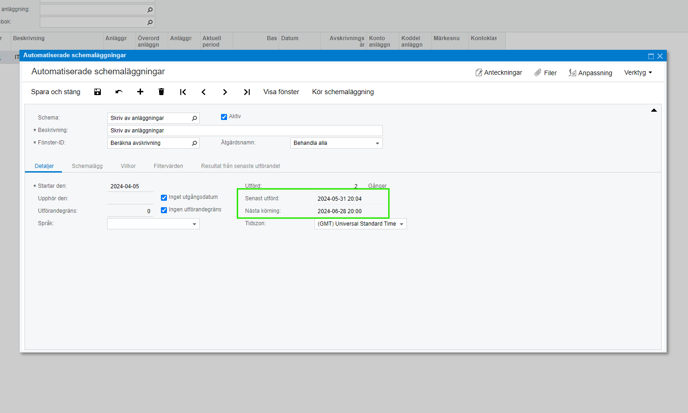The height and width of the screenshot is (413, 688).
Task: Open Åtgärdsnamn dropdown Behandla alla
Action: tap(336, 143)
